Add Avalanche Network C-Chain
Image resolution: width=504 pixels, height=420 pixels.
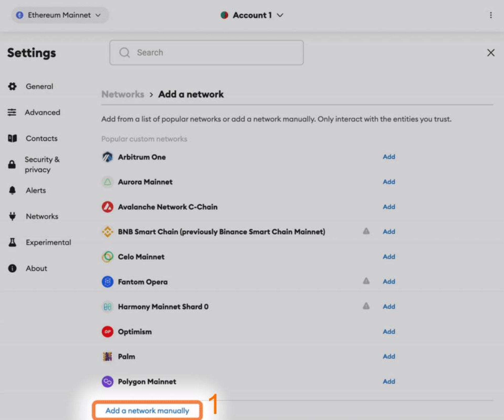pos(389,207)
